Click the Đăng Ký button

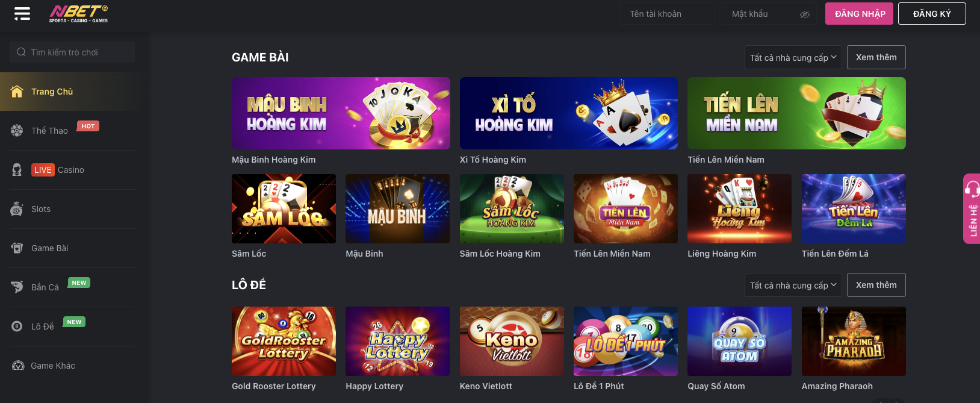click(932, 14)
